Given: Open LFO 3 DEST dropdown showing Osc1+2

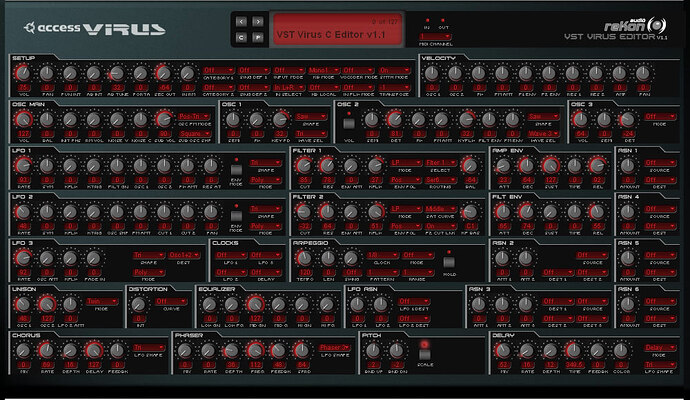Looking at the screenshot, I should pos(184,255).
